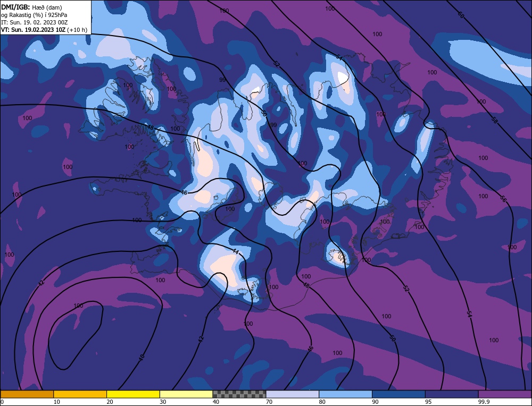
Task: Click the lavender 70–80 legend swatch
Action: click(293, 394)
